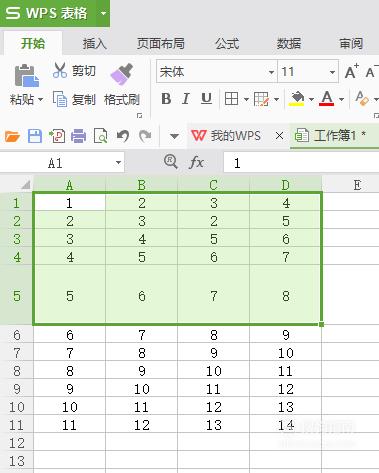
Task: Toggle italic formatting
Action: coord(186,99)
